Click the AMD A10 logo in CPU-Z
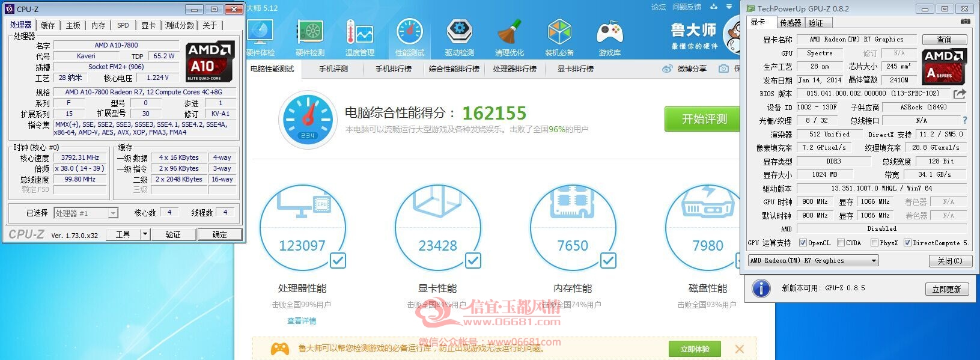The image size is (980, 360). (209, 62)
